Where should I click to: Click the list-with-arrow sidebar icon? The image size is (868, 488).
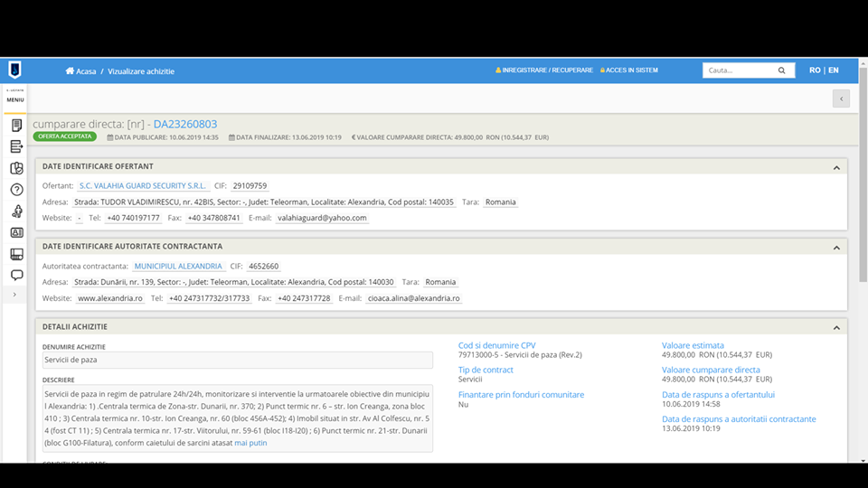[x=16, y=146]
